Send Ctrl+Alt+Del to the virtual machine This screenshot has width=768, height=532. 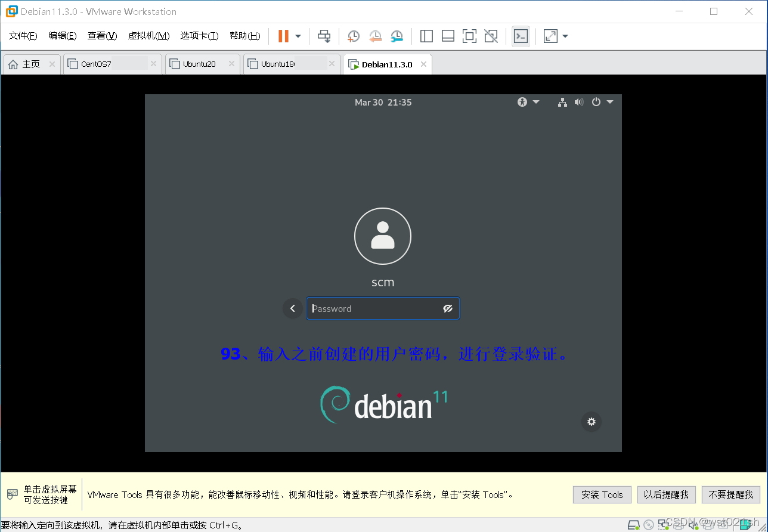pyautogui.click(x=324, y=36)
